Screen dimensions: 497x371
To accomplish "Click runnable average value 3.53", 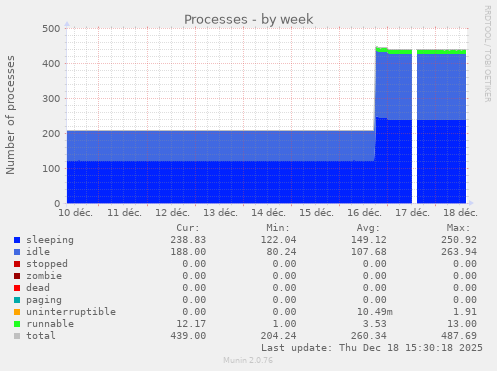I will tap(375, 324).
